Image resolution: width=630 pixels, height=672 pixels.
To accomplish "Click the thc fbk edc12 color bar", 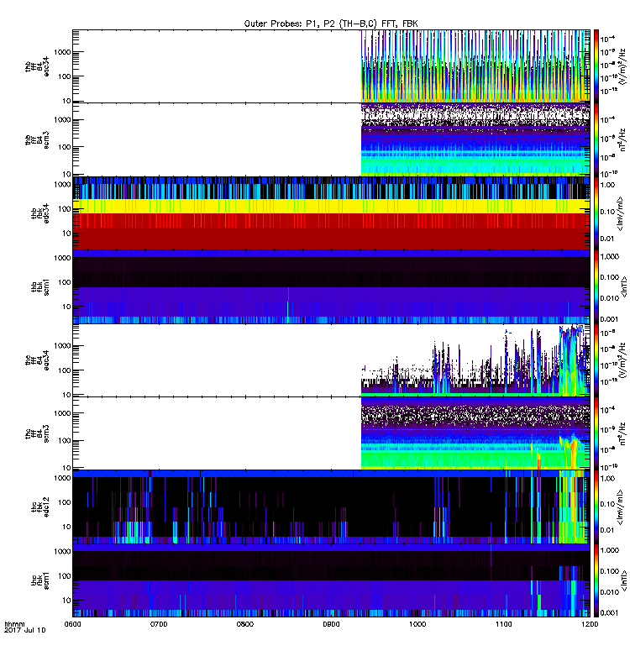I will [596, 507].
